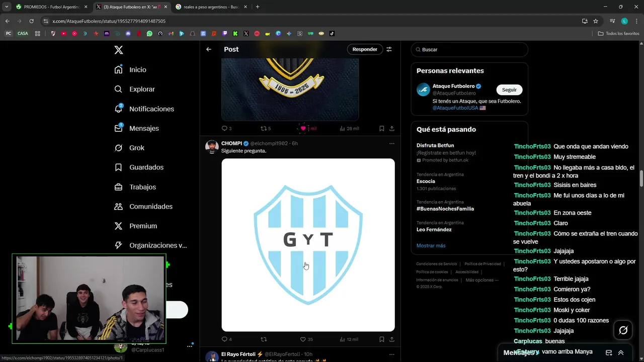Open reply filter settings icon beside Responder

click(389, 49)
